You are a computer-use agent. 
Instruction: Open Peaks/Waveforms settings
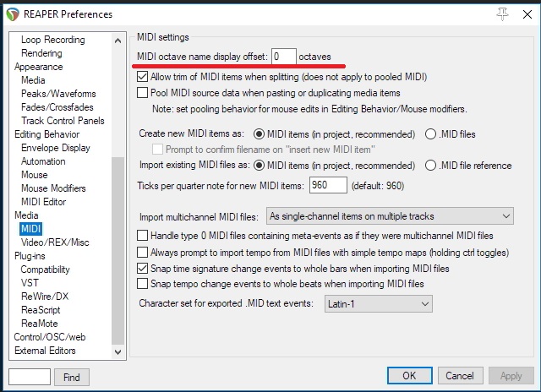[58, 94]
